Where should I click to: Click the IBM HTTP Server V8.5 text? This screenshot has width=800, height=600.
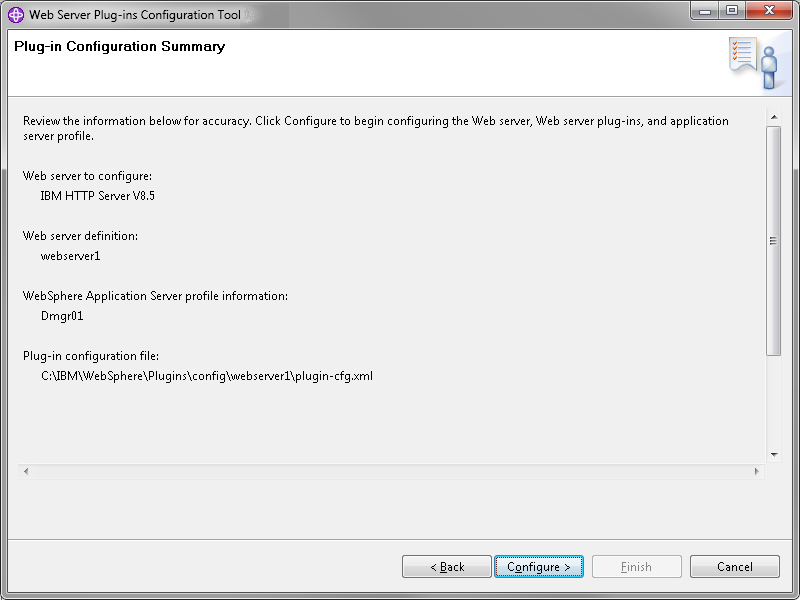97,195
